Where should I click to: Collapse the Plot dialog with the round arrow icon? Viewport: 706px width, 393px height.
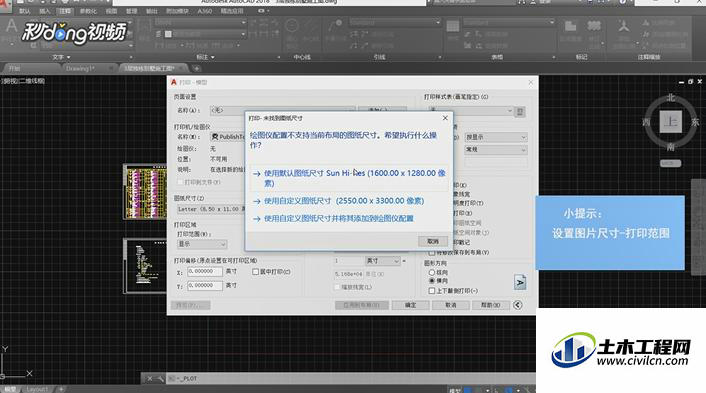(518, 305)
